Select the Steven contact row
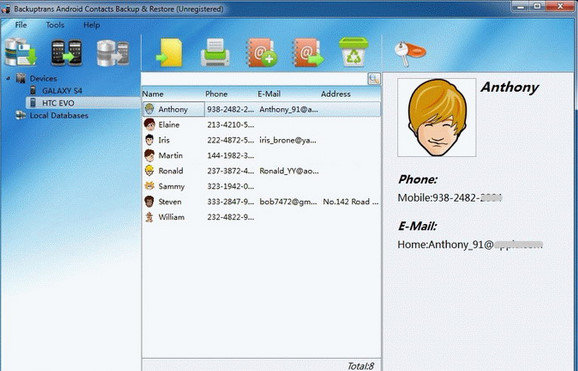 point(261,202)
